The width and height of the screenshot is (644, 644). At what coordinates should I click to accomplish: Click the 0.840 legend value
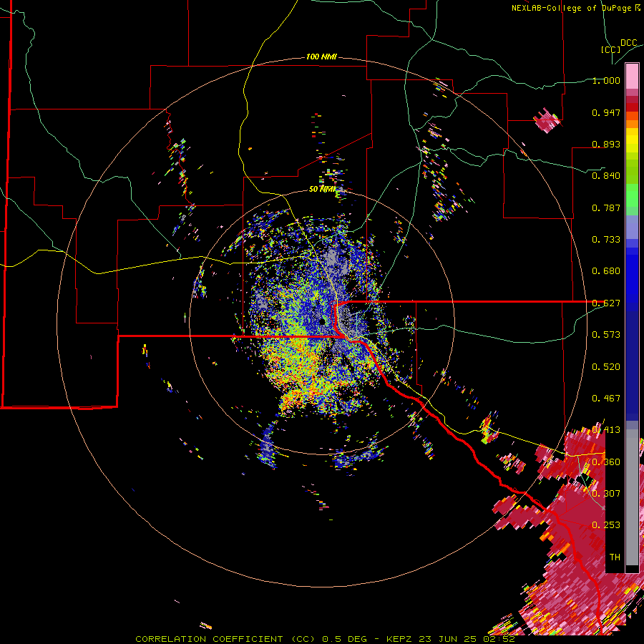pos(606,176)
